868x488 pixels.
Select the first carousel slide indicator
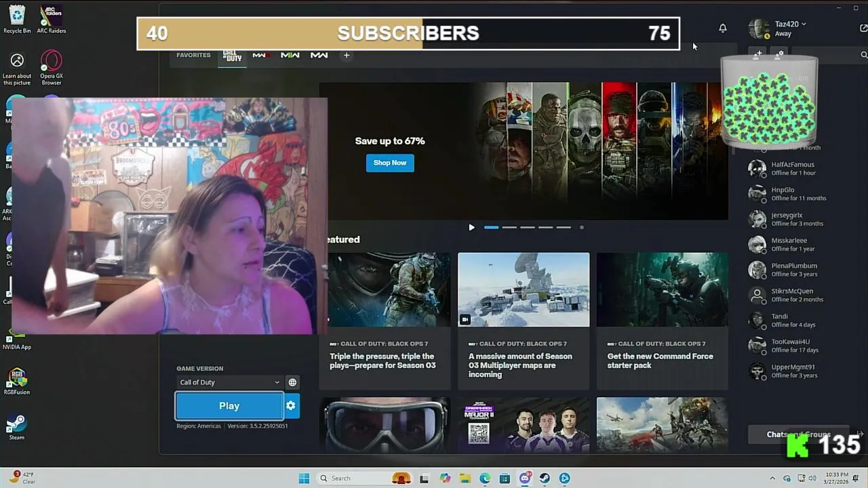(x=492, y=228)
